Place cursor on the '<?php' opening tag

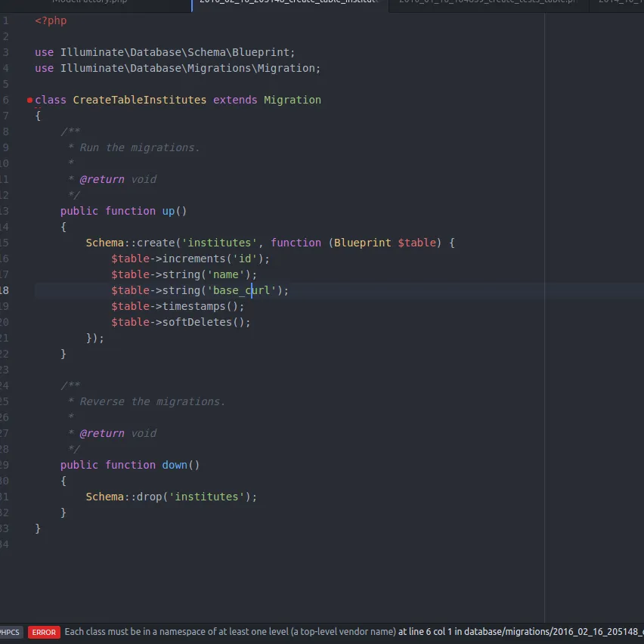(51, 20)
